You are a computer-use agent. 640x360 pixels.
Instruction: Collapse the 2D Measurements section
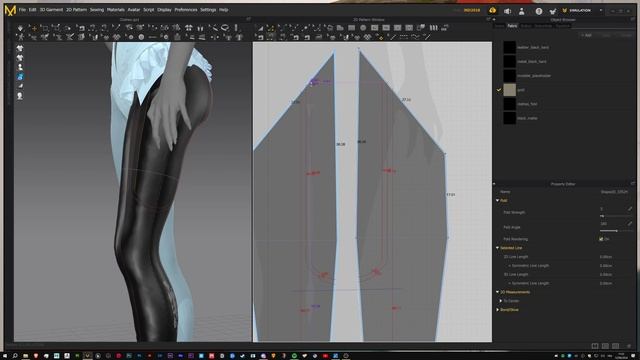[x=498, y=292]
